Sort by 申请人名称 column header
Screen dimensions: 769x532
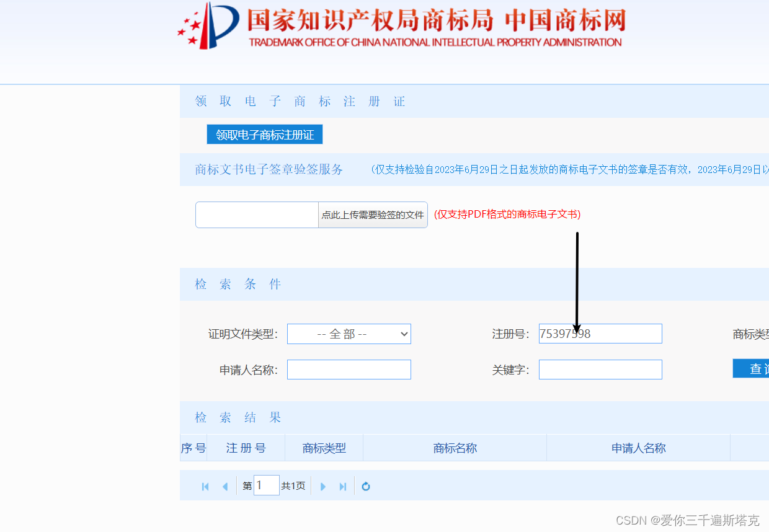pyautogui.click(x=639, y=448)
